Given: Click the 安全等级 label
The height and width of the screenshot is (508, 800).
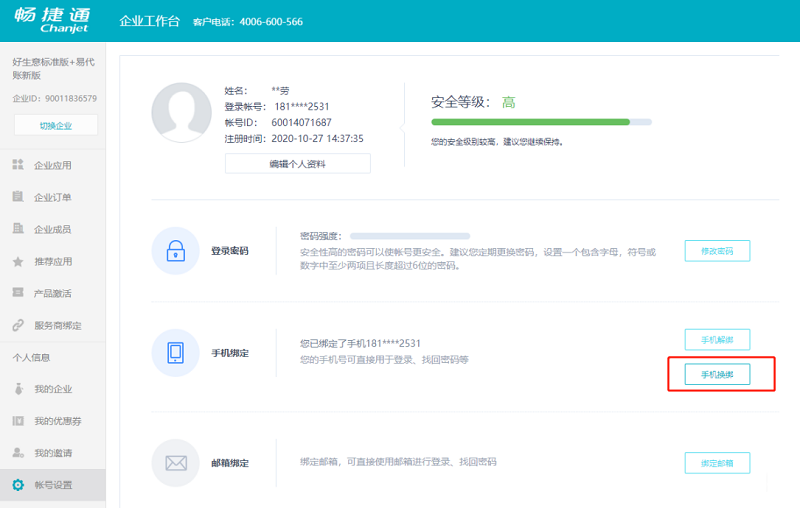Looking at the screenshot, I should coord(460,102).
